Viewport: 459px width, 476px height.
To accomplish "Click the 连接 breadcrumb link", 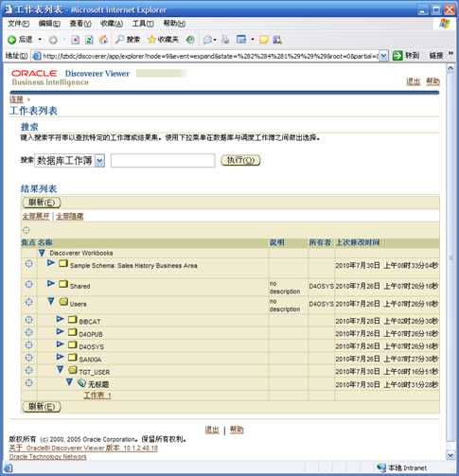I will tap(16, 99).
